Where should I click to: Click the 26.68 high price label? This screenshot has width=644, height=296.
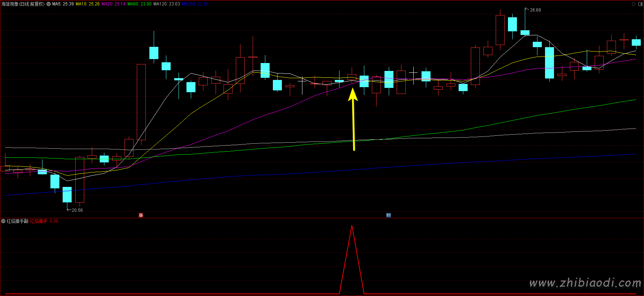coord(535,10)
